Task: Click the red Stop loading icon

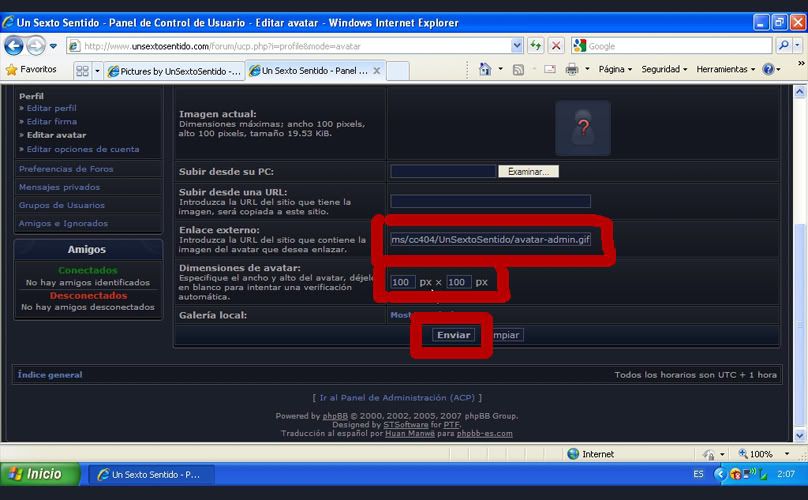Action: 556,46
